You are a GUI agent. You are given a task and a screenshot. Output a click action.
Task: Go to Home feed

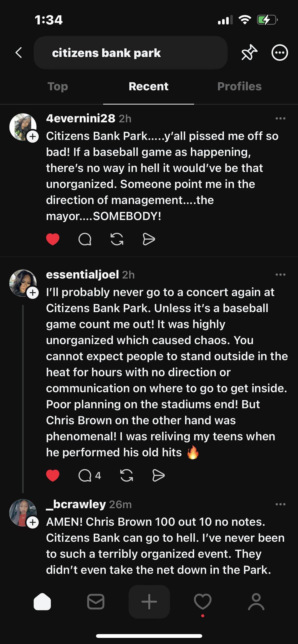tap(42, 602)
